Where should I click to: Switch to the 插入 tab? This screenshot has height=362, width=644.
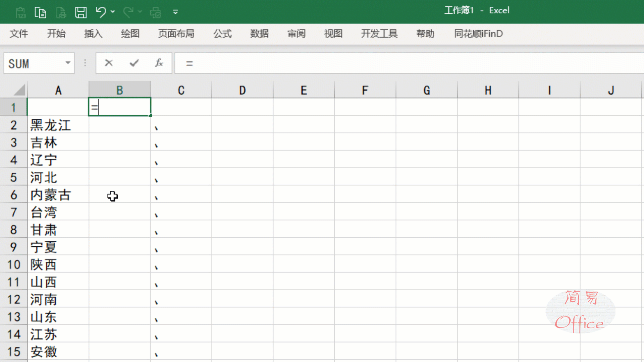tap(93, 34)
